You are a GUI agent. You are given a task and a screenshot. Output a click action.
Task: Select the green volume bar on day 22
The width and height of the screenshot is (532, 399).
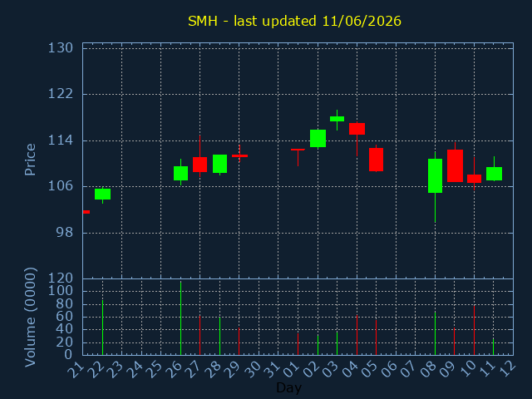pyautogui.click(x=102, y=328)
